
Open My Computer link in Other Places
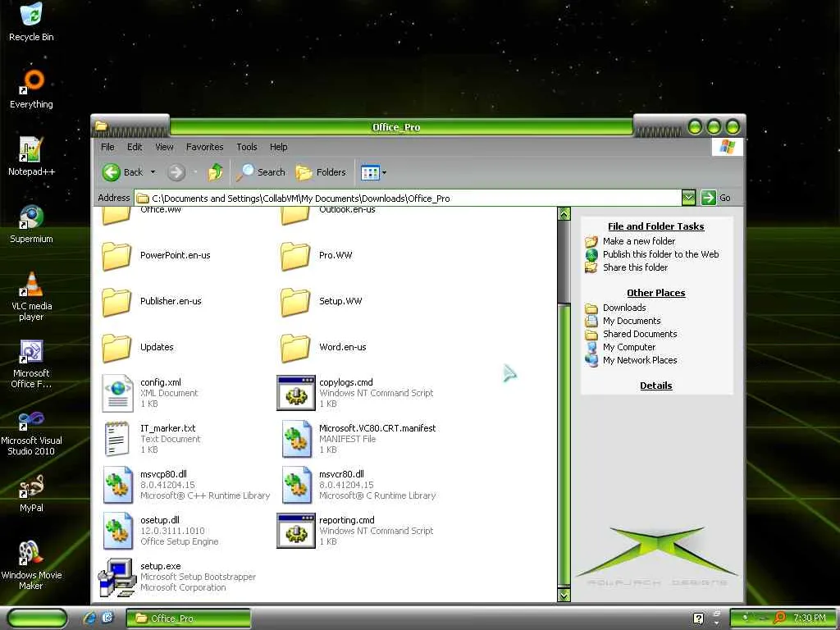click(x=629, y=347)
